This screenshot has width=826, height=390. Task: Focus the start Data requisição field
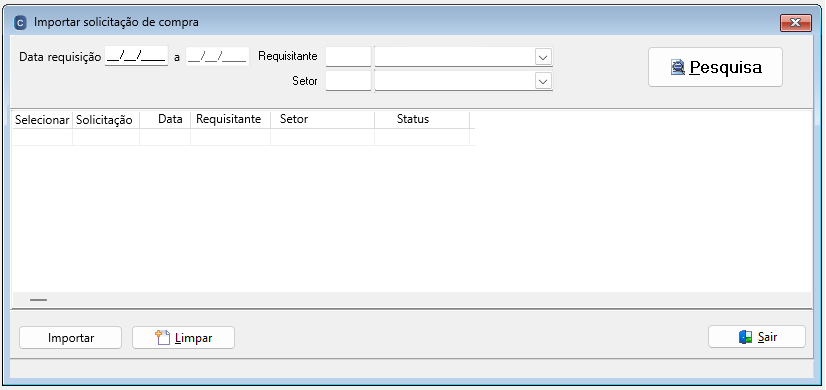click(x=136, y=56)
